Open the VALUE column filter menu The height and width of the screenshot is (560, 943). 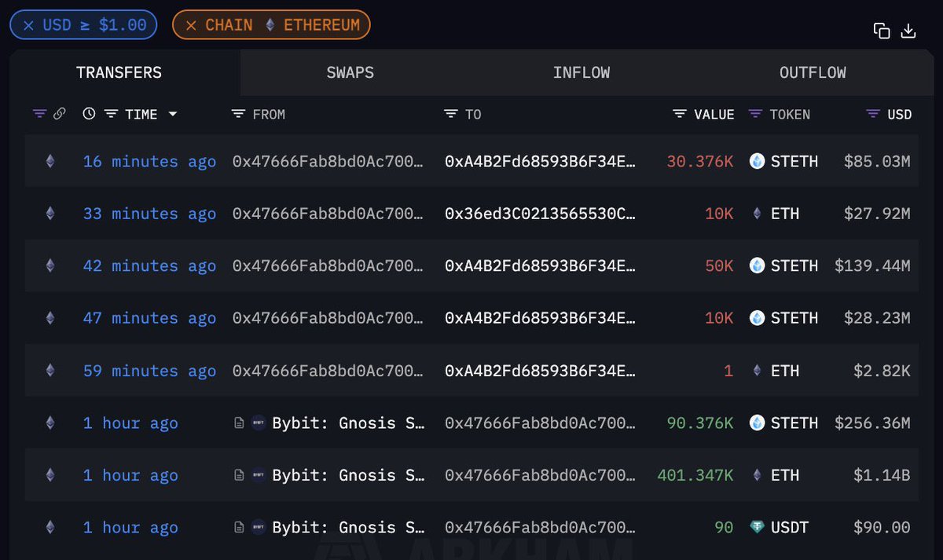pos(678,113)
